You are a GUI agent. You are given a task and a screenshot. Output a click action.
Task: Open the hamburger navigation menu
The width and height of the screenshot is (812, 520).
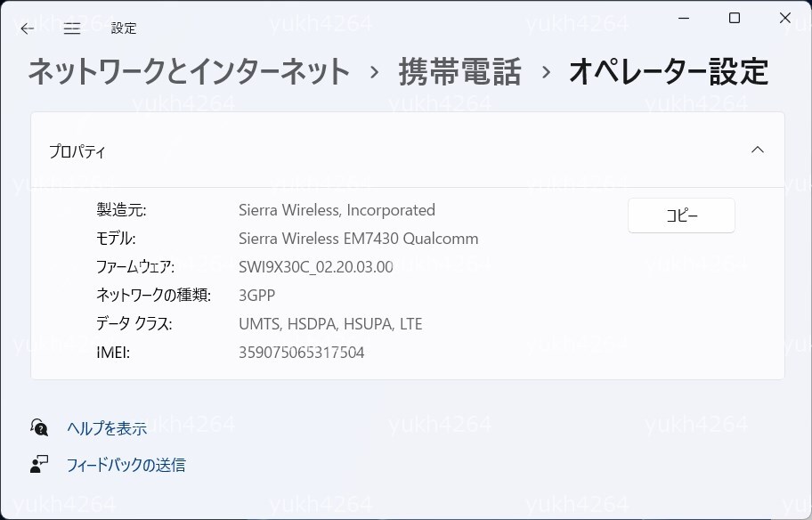72,28
